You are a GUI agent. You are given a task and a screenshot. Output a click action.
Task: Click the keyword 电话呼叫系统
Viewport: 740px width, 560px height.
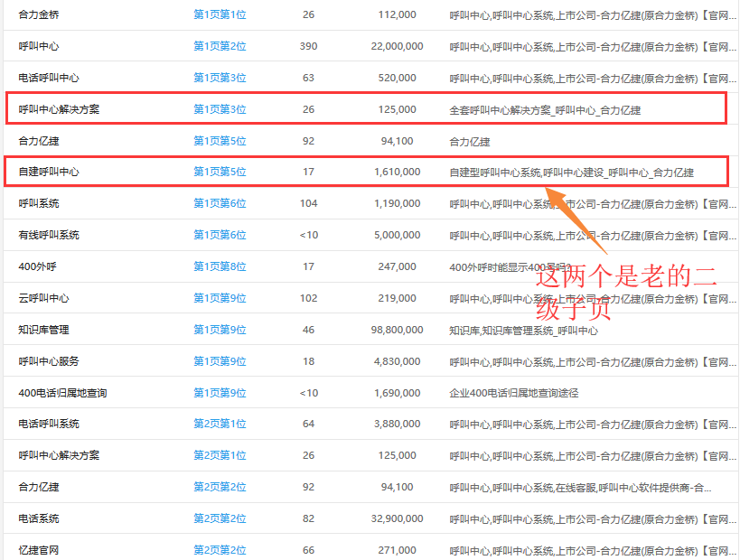pyautogui.click(x=49, y=424)
